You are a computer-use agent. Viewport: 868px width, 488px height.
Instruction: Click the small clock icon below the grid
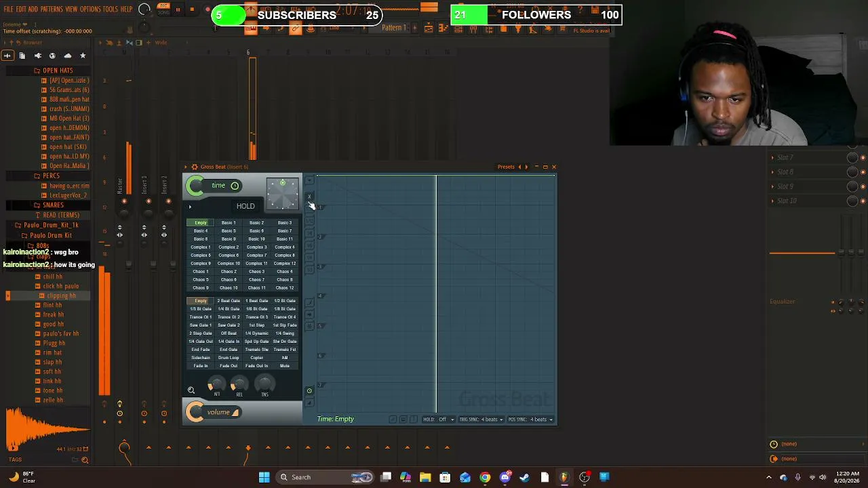tap(309, 391)
